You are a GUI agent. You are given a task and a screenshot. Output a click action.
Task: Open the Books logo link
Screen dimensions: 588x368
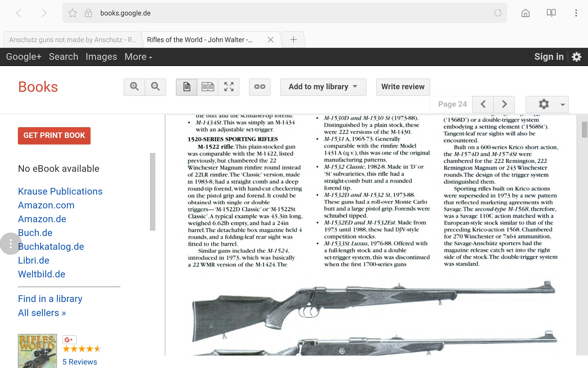coord(38,87)
